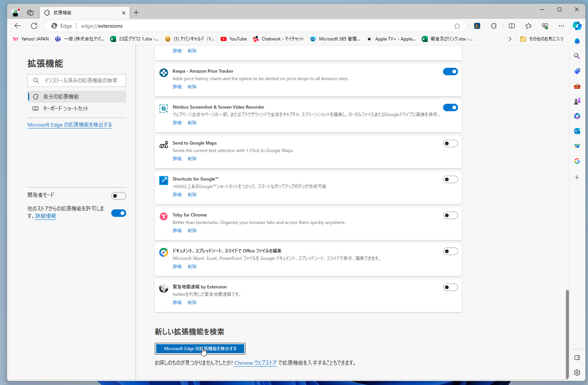Screen dimensions: 588x385
Task: Open the Tools briefcase icon in the sidebar
Action: pos(577,86)
